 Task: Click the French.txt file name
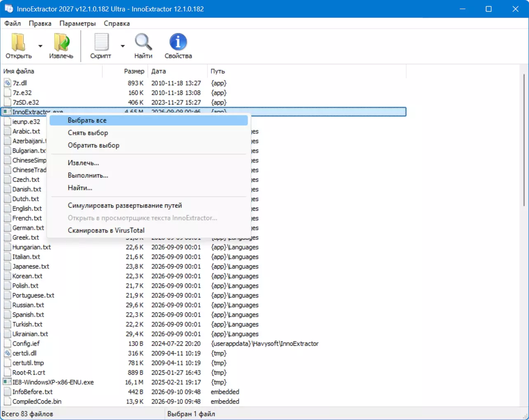point(27,218)
